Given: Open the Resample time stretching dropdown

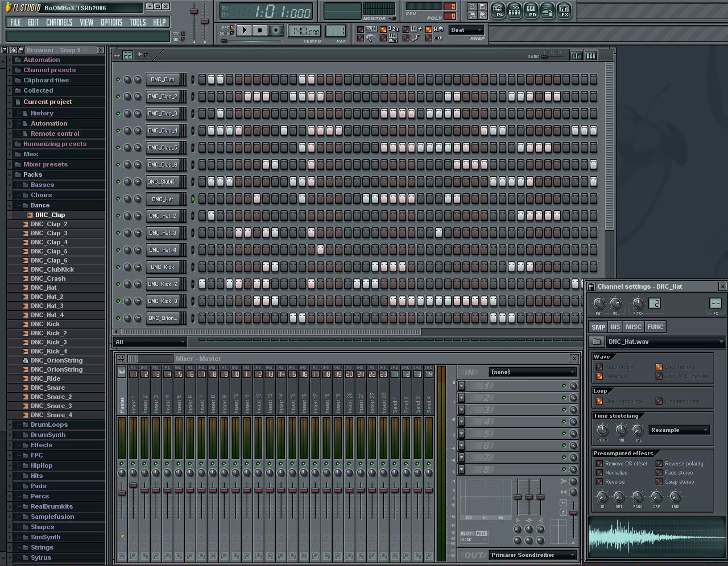Looking at the screenshot, I should click(x=680, y=430).
